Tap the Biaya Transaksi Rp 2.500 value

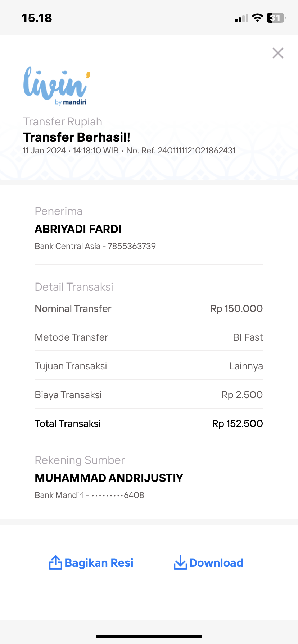click(x=242, y=395)
